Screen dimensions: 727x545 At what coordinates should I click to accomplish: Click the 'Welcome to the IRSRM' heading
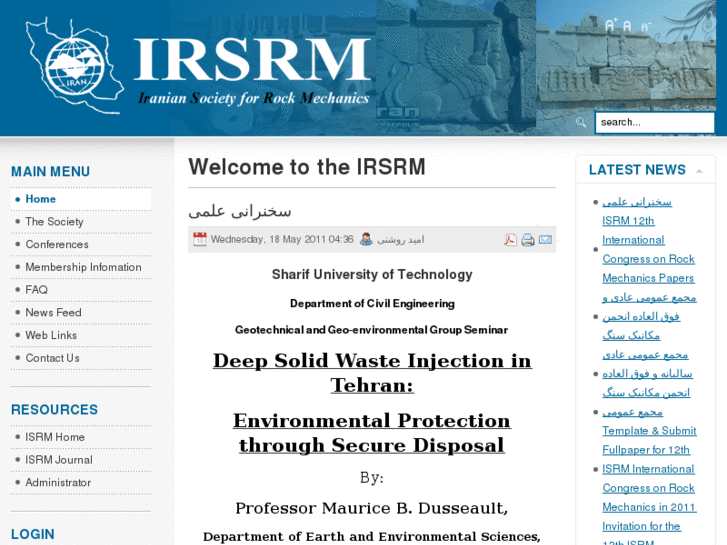[x=306, y=167]
